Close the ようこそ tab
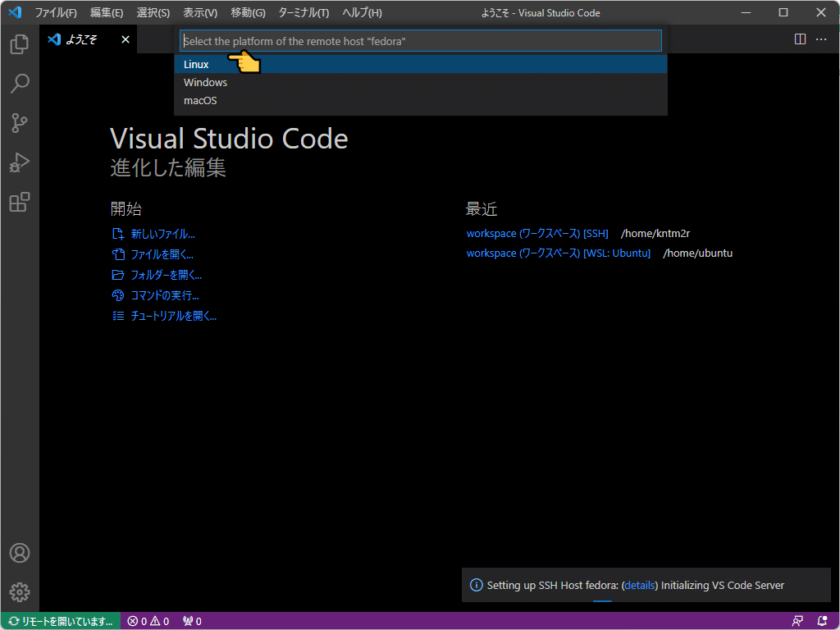840x630 pixels. pos(126,39)
